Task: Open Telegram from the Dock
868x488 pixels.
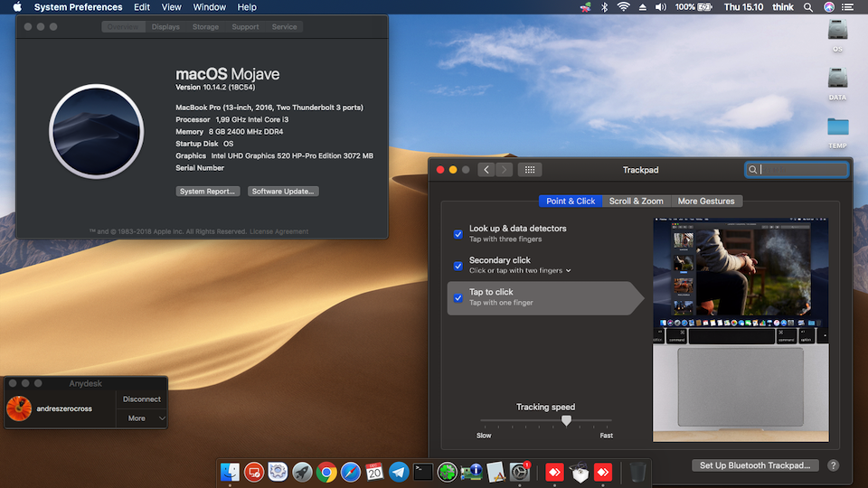Action: point(399,472)
